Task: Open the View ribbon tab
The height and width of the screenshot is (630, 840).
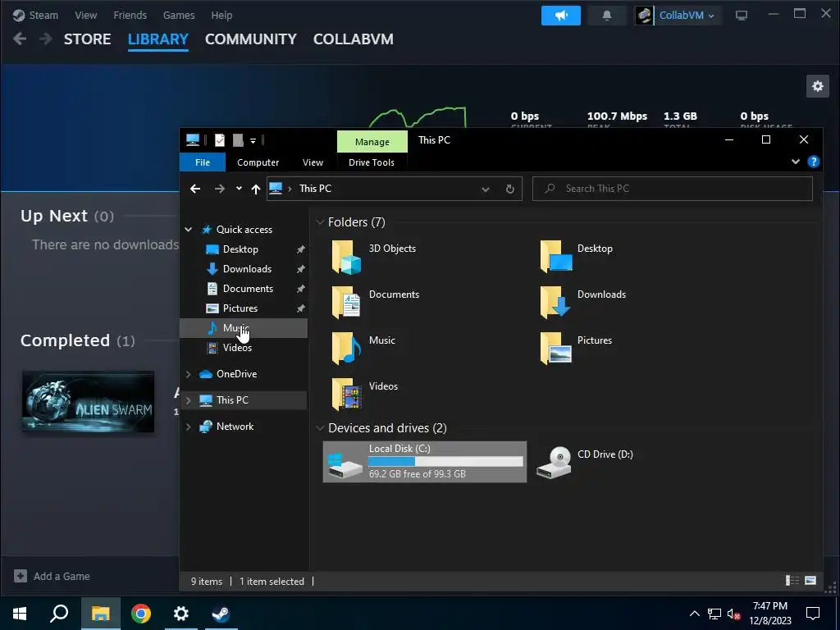Action: point(313,162)
